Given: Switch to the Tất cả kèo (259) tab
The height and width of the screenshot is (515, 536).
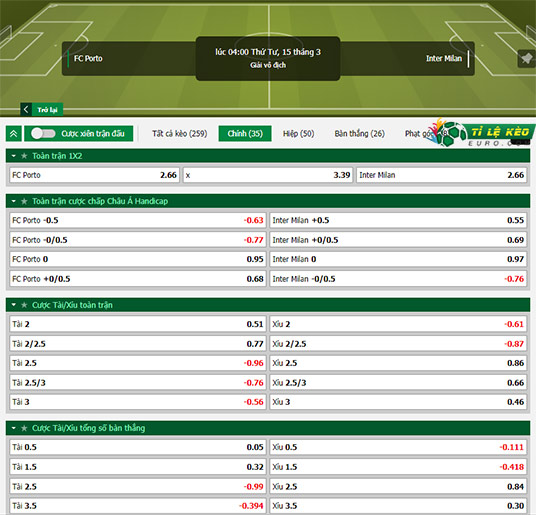Looking at the screenshot, I should pos(180,134).
